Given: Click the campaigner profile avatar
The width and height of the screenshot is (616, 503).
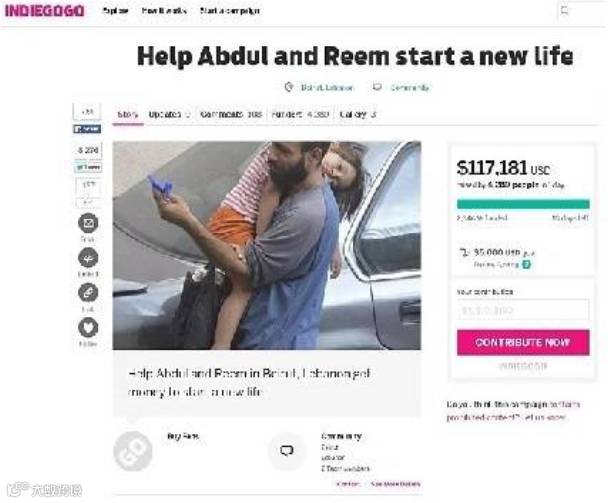Looking at the screenshot, I should [x=132, y=451].
